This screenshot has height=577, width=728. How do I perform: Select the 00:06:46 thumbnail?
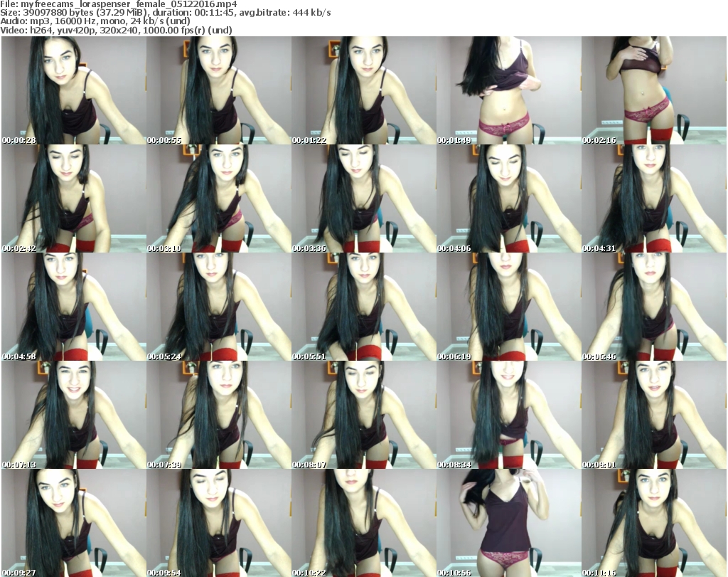(x=653, y=307)
